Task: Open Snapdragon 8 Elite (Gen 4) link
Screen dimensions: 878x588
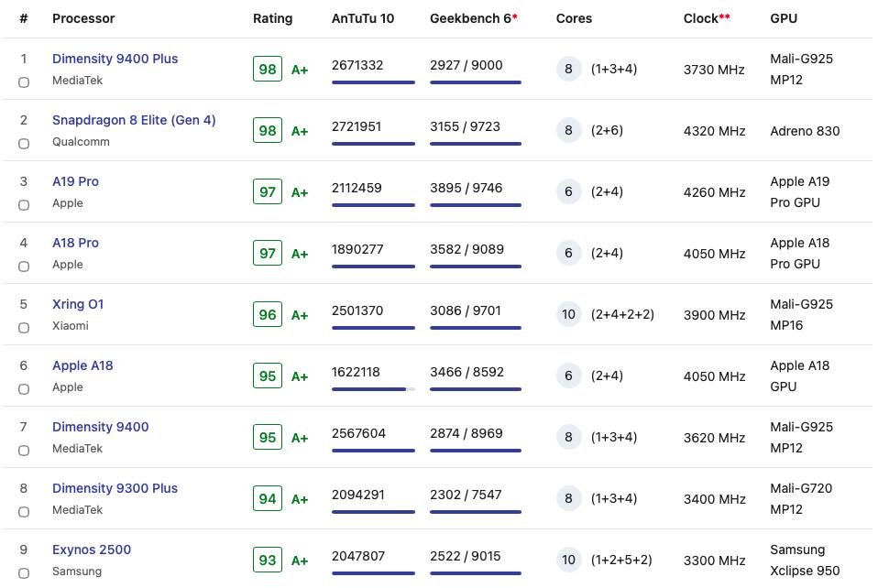Action: pos(134,120)
